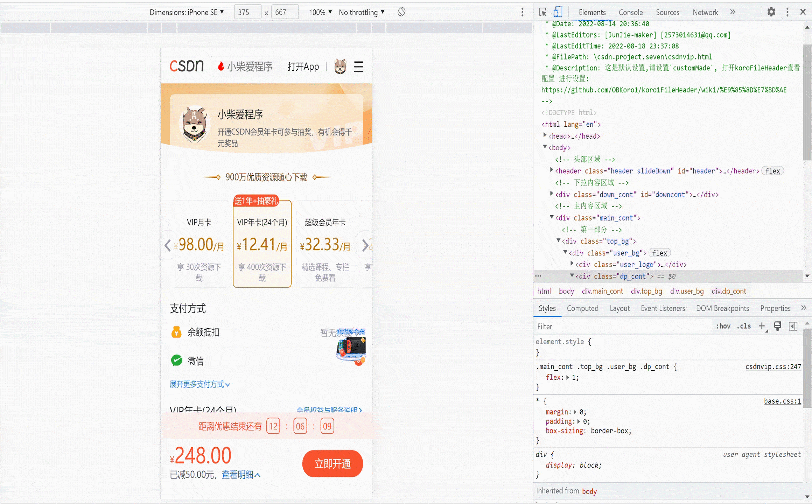Click the Styles Filter input
Image resolution: width=812 pixels, height=504 pixels.
623,327
